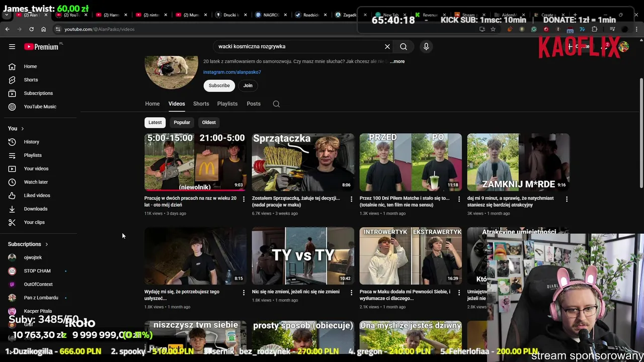Open instagram.com/alanpasko7 link
Image resolution: width=644 pixels, height=362 pixels.
[232, 72]
